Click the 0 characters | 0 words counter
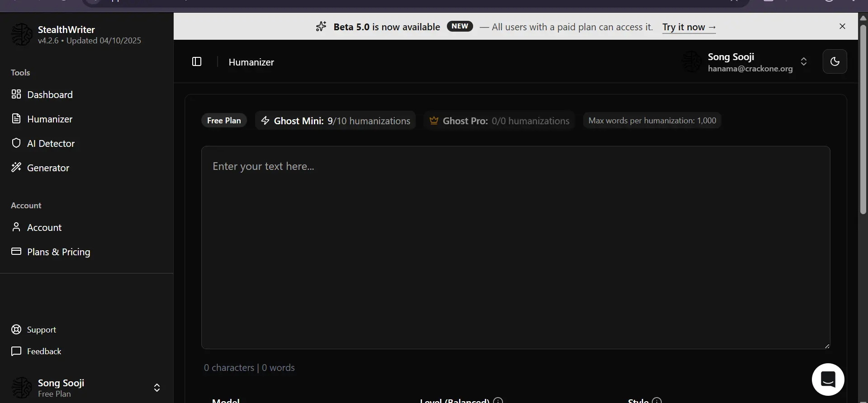 click(249, 368)
